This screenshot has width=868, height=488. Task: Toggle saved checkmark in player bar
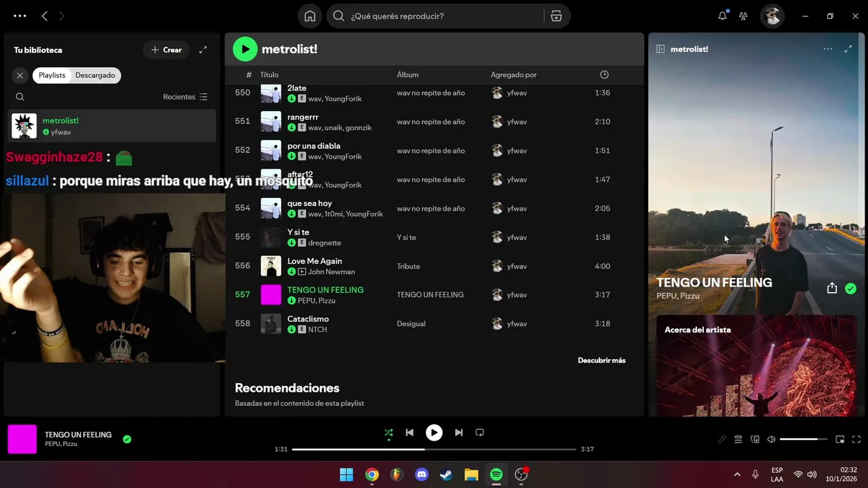click(x=127, y=439)
